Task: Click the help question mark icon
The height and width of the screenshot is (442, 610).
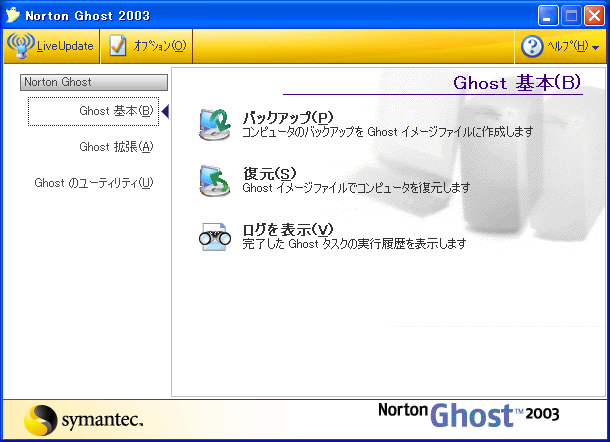Action: (x=532, y=47)
